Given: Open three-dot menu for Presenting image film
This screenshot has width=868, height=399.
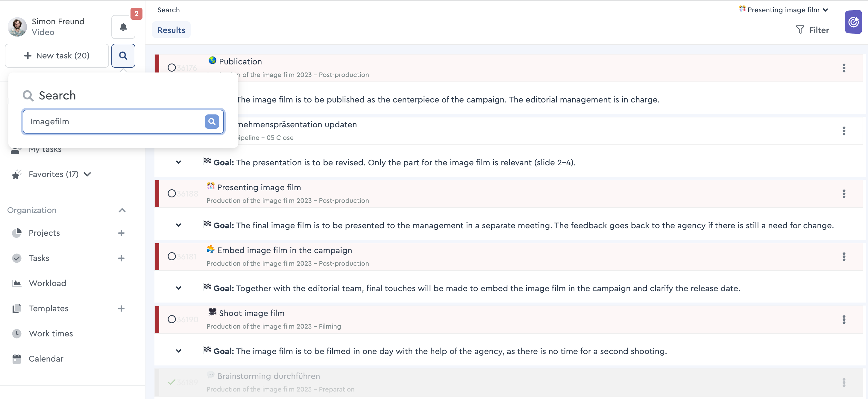Looking at the screenshot, I should click(x=844, y=194).
